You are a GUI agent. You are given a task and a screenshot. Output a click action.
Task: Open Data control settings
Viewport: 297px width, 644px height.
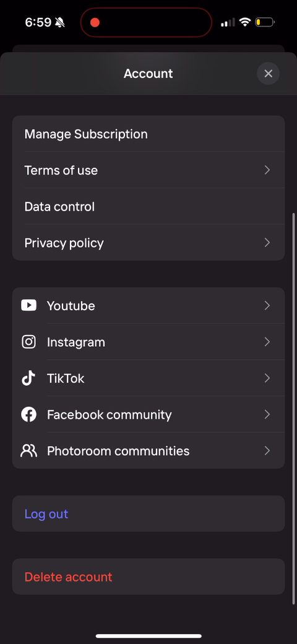(x=148, y=206)
